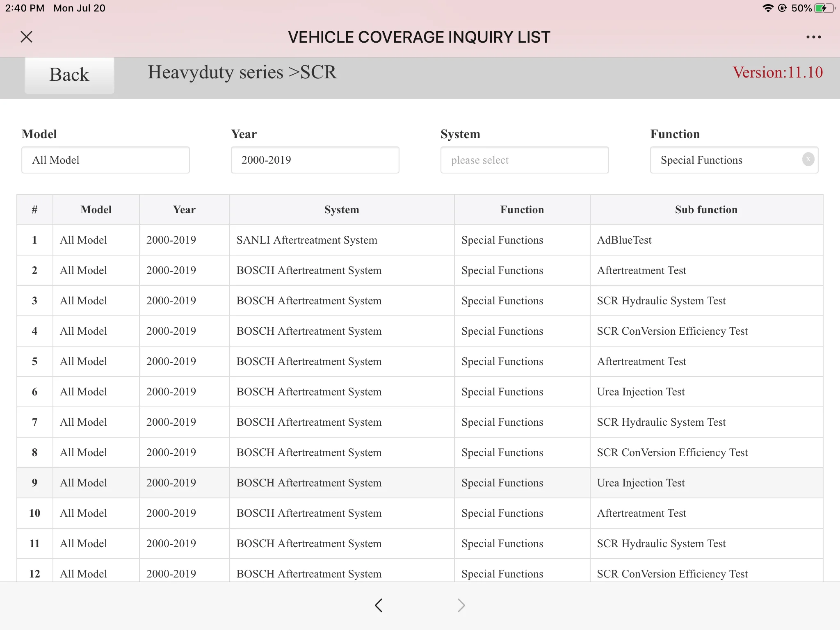The height and width of the screenshot is (630, 840).
Task: Open the three-dot more options menu
Action: click(813, 37)
